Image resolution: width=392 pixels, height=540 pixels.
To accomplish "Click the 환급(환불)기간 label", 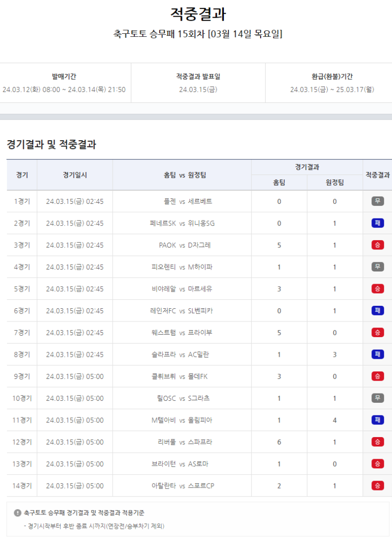I will [332, 76].
